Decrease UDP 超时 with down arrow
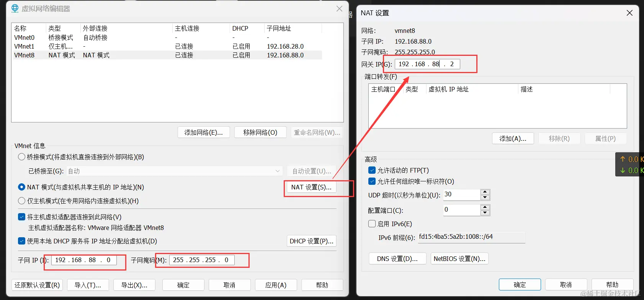644x300 pixels. [485, 197]
